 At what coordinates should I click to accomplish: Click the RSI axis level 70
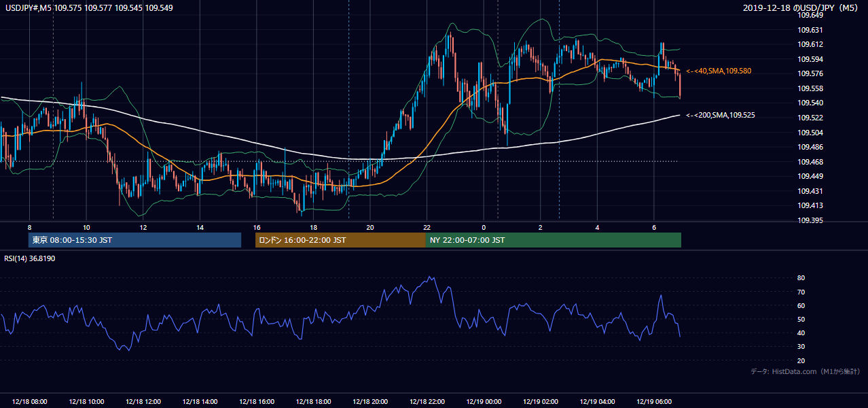801,292
